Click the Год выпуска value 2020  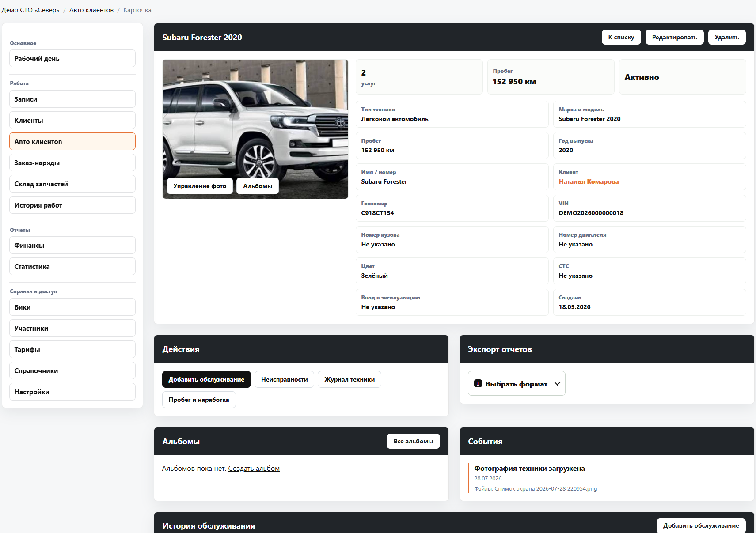(x=566, y=150)
